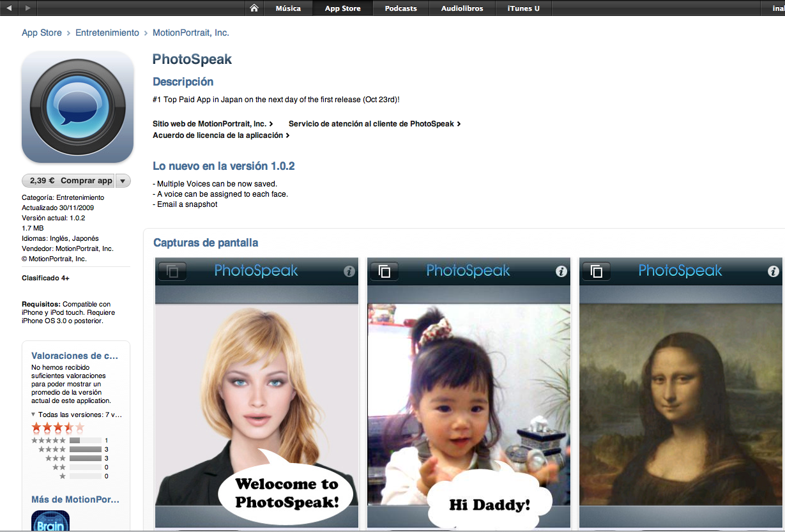Open the iTunes U tab
Image resolution: width=785 pixels, height=532 pixels.
(x=524, y=8)
